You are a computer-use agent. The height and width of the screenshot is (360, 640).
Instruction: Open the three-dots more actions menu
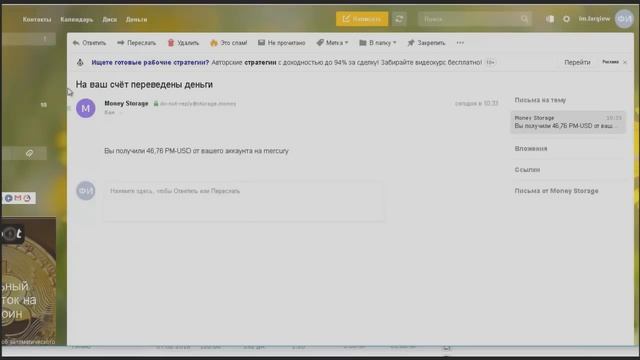[x=460, y=43]
